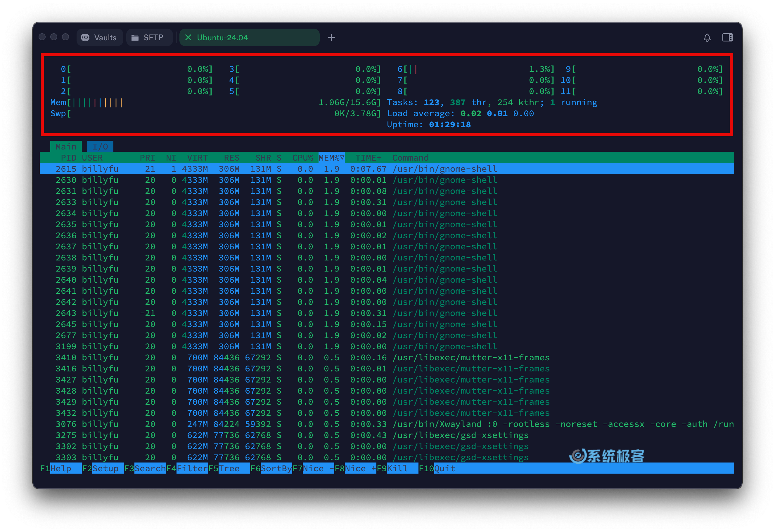Select PID 3428 mutter-x11-frames row
775x532 pixels.
[387, 391]
